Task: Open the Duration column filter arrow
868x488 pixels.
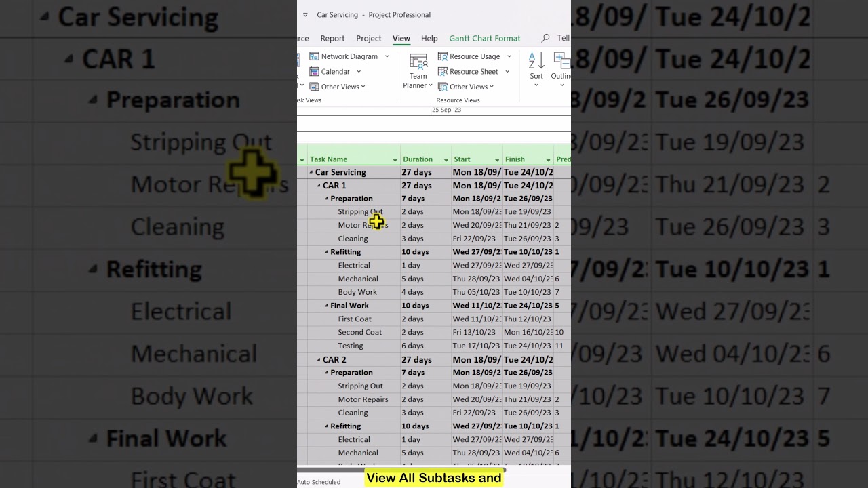Action: click(446, 160)
